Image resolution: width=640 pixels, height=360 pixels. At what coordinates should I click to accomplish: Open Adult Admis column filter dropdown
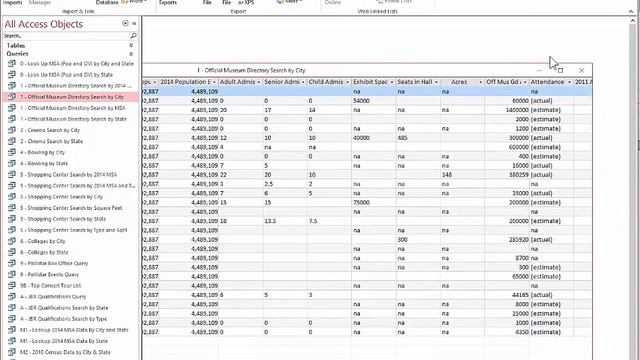(x=259, y=82)
